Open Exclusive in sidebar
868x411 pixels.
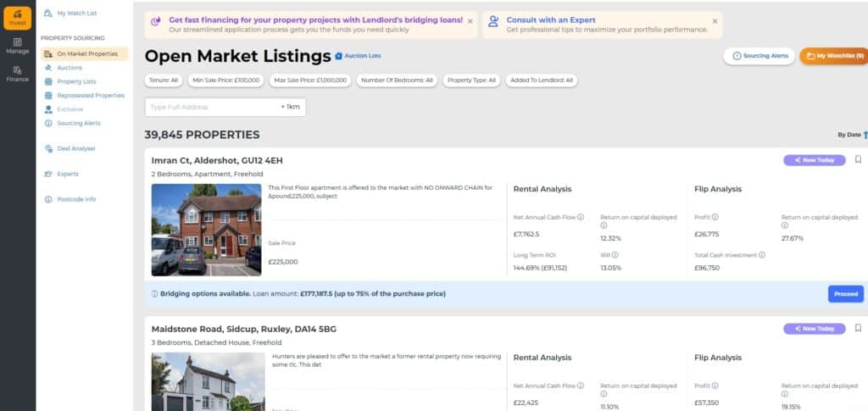(x=64, y=109)
